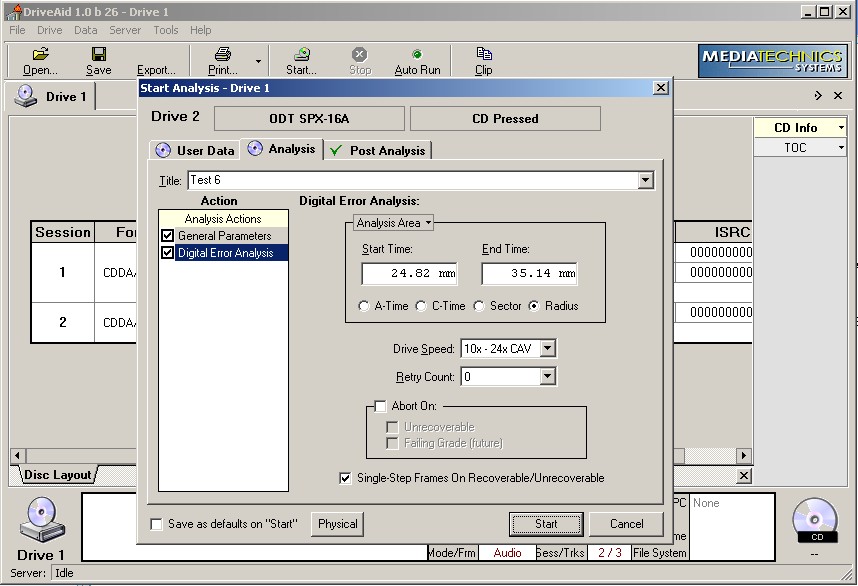Image resolution: width=858 pixels, height=586 pixels.
Task: Enable the Abort On checkbox
Action: click(x=380, y=407)
